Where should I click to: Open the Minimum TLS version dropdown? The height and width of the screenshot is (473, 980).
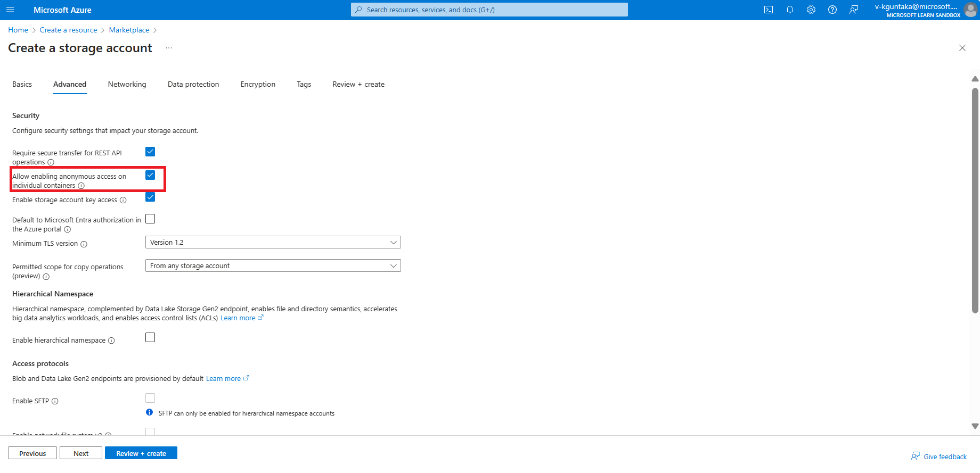tap(273, 242)
